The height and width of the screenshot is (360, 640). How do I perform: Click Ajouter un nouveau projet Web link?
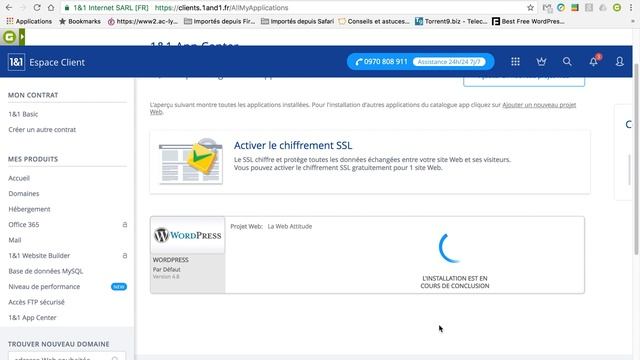pos(539,105)
